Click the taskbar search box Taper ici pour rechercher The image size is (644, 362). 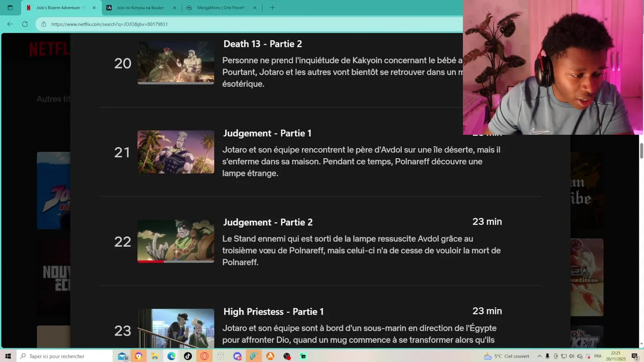click(65, 356)
